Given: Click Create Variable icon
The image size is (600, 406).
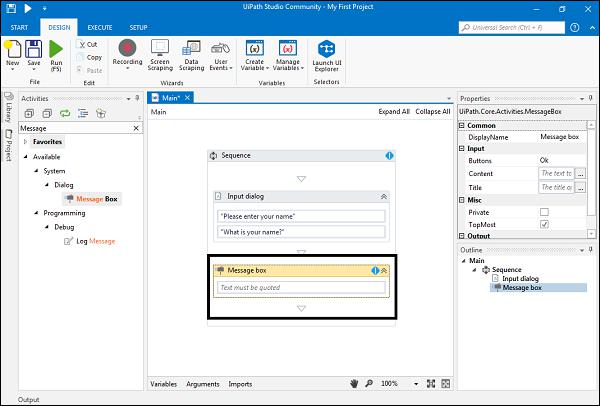Looking at the screenshot, I should click(x=254, y=49).
